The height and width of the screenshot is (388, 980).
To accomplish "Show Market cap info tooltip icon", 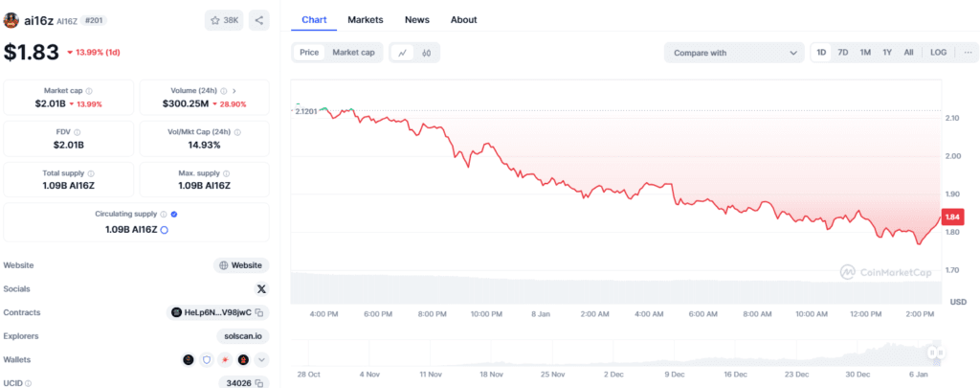I will pos(89,91).
